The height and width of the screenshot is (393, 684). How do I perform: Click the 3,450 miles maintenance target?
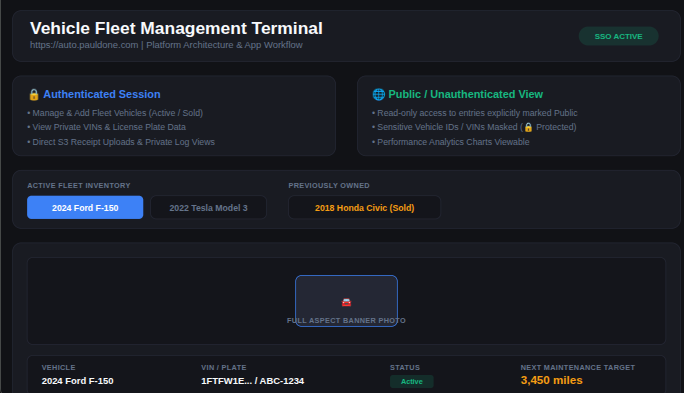coord(551,380)
